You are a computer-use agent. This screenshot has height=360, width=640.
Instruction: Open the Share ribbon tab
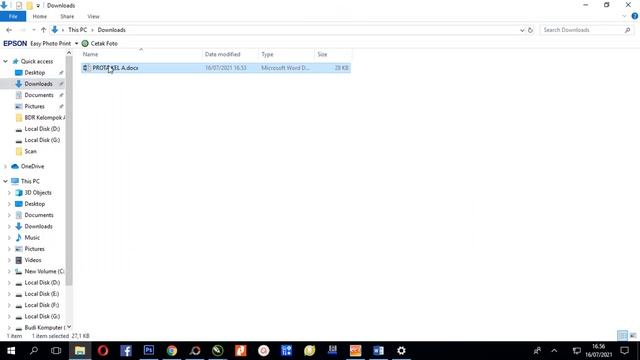[67, 16]
